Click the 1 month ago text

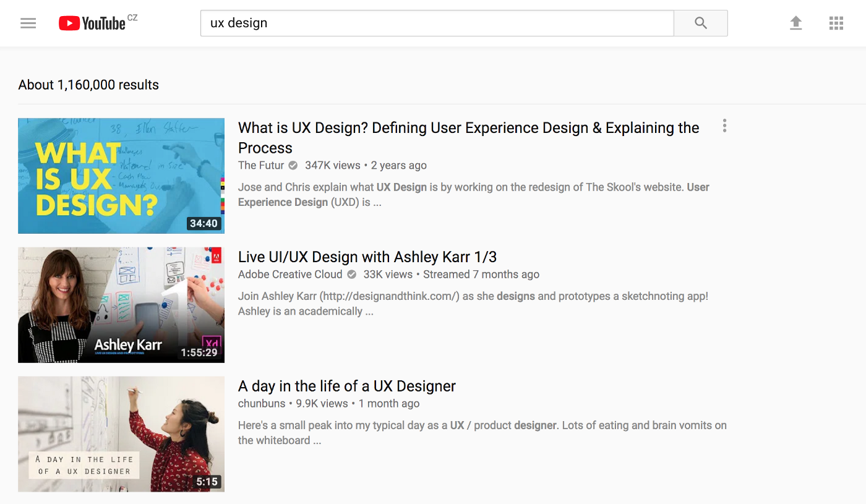389,404
